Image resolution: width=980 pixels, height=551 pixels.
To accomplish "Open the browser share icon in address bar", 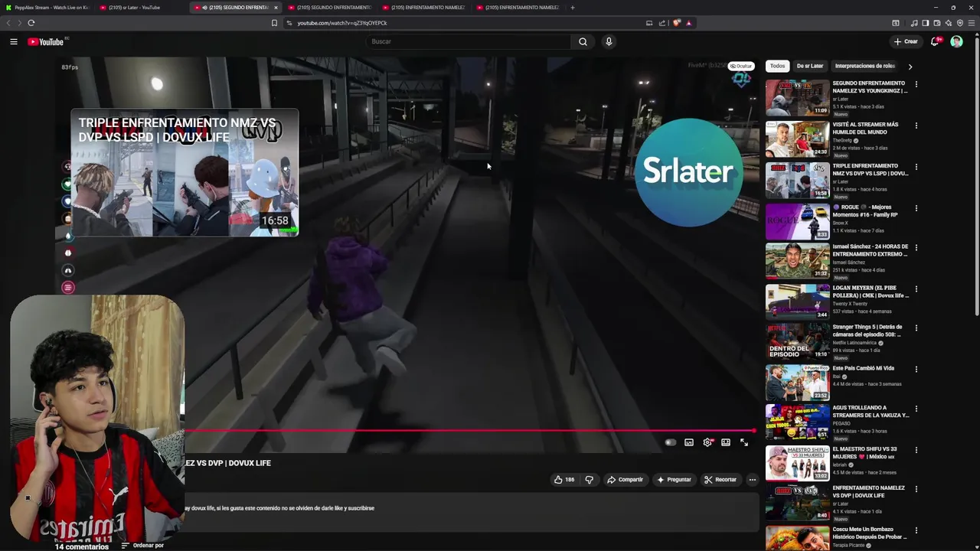I will point(662,23).
